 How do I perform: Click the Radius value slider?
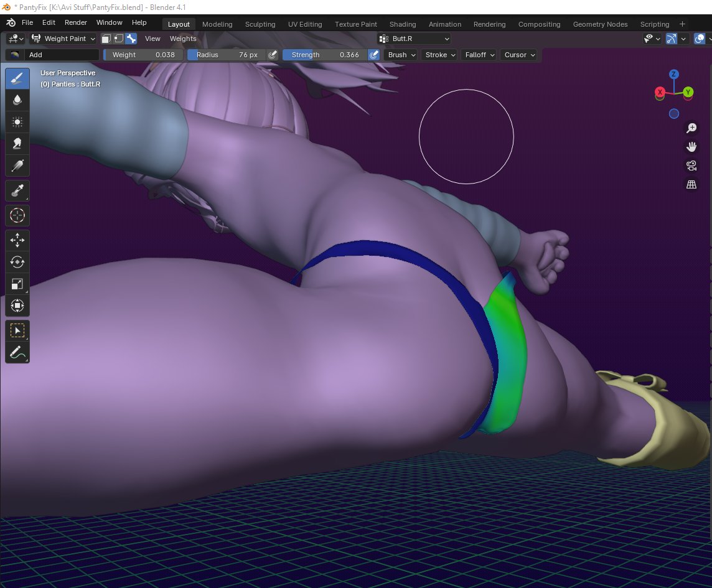pyautogui.click(x=227, y=55)
